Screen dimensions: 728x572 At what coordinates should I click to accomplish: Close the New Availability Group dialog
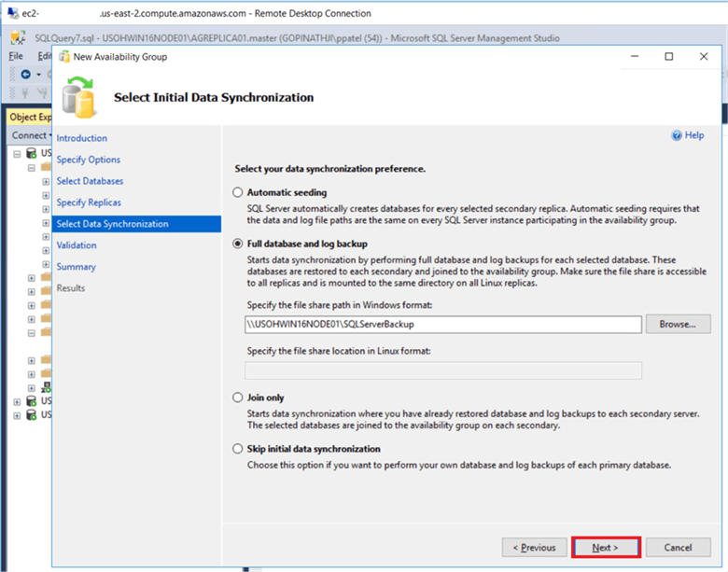pos(704,56)
